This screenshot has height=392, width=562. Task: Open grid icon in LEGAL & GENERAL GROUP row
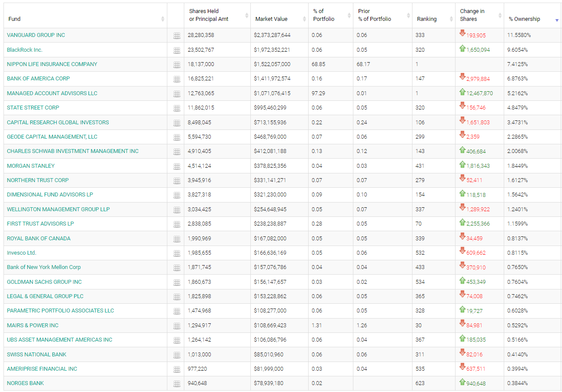[176, 297]
